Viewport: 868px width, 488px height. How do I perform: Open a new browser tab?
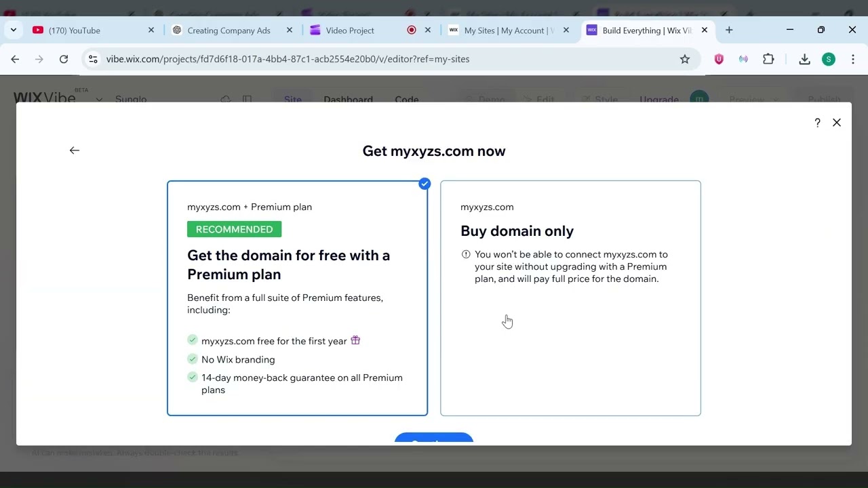[x=729, y=30]
